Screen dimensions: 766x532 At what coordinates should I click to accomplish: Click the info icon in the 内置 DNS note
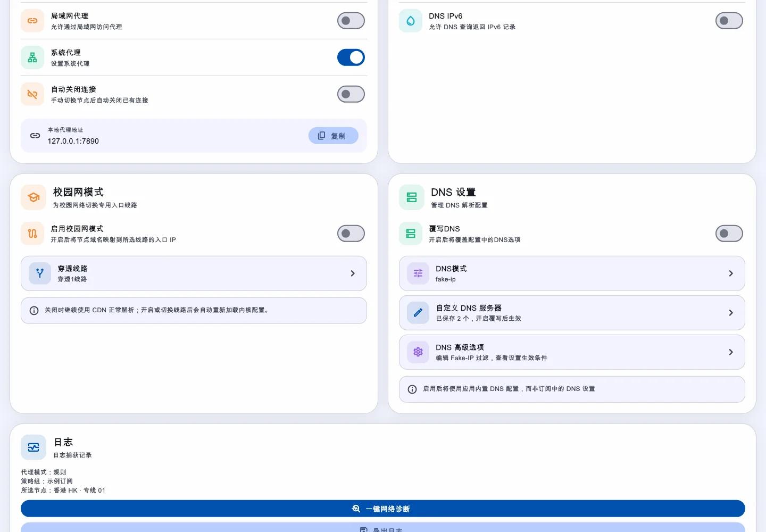pos(412,389)
